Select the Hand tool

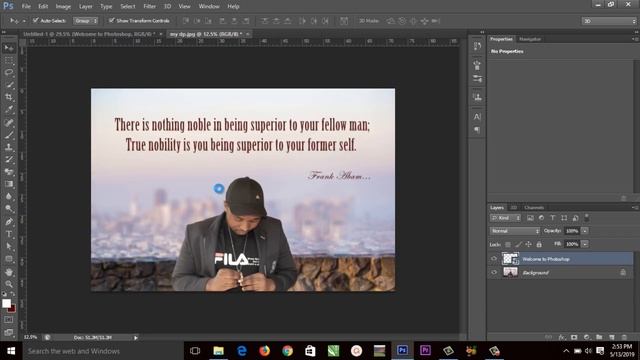tap(9, 272)
